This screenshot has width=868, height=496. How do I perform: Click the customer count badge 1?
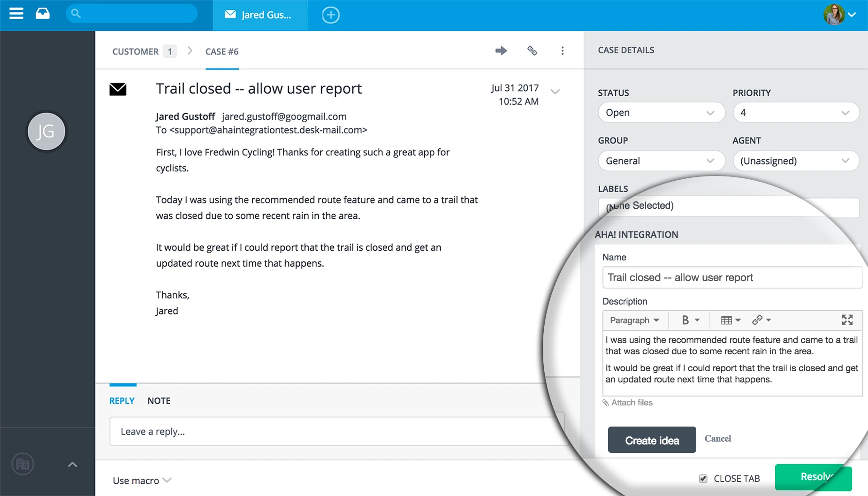170,52
